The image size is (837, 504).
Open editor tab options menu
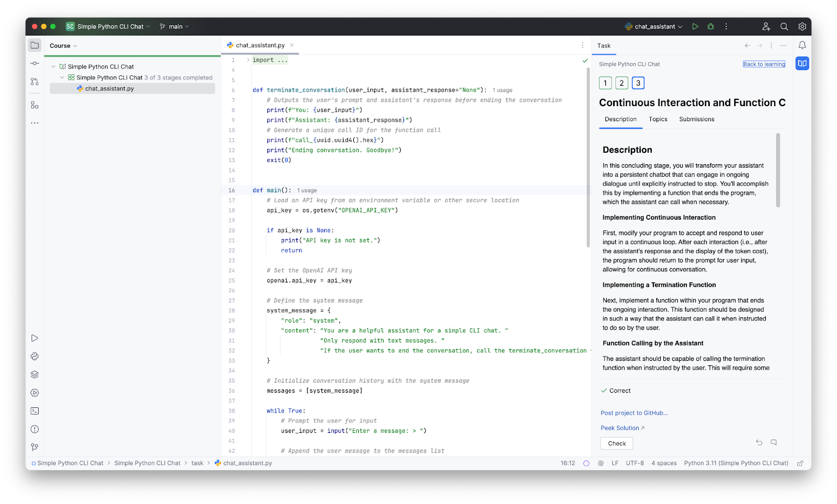tap(582, 45)
